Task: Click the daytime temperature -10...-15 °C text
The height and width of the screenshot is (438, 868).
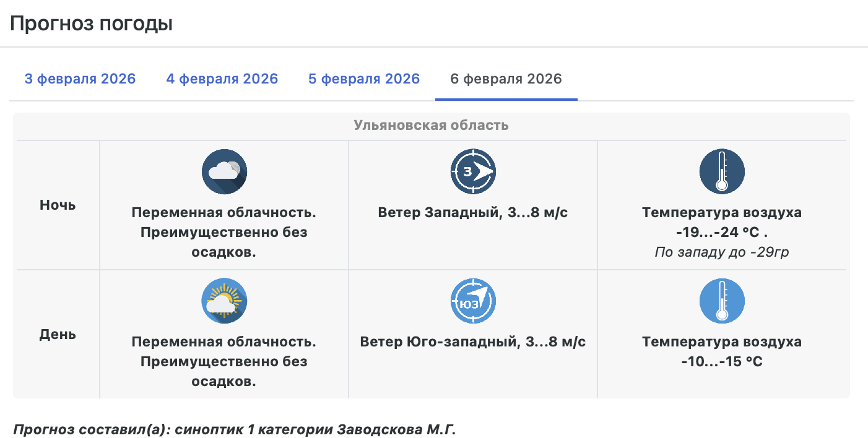Action: [721, 361]
